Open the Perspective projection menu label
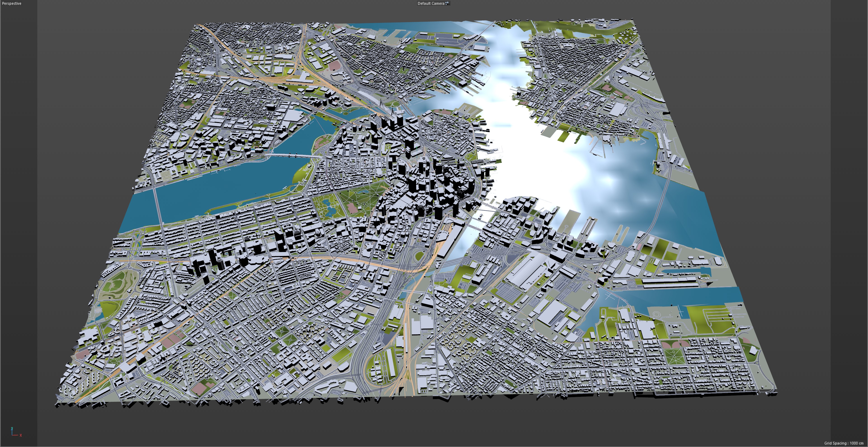 12,3
